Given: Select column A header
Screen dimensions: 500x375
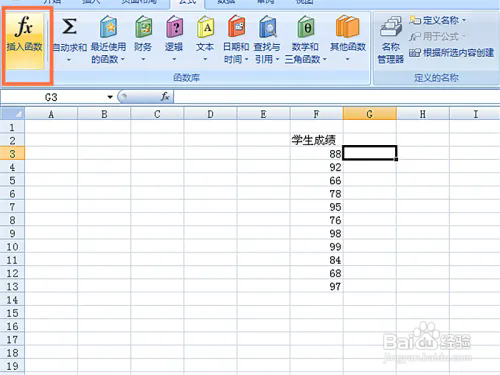Looking at the screenshot, I should pyautogui.click(x=51, y=114).
